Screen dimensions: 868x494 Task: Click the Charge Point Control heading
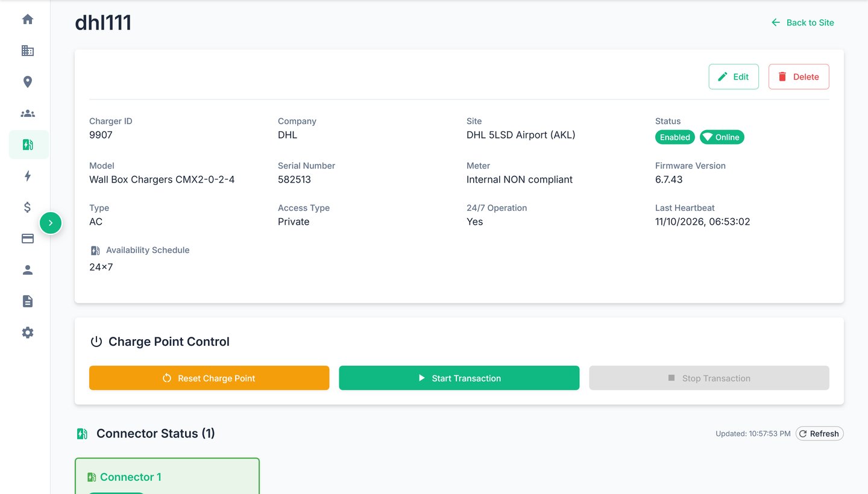click(x=169, y=342)
